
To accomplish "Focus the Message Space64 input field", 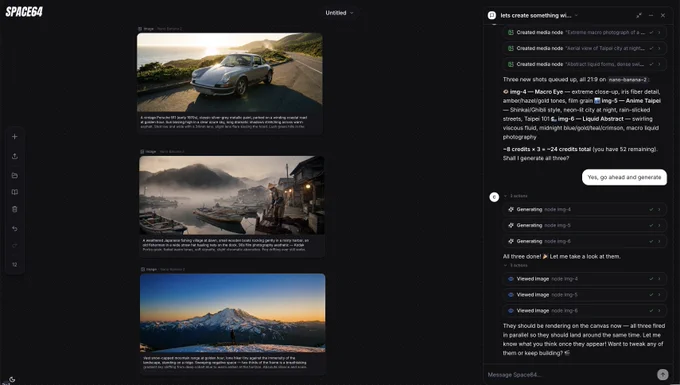I will pos(570,375).
